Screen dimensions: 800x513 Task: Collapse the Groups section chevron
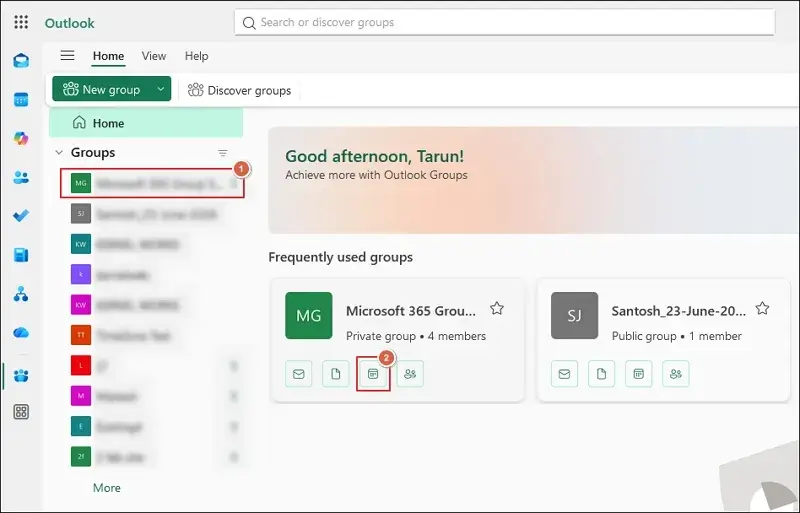point(59,153)
